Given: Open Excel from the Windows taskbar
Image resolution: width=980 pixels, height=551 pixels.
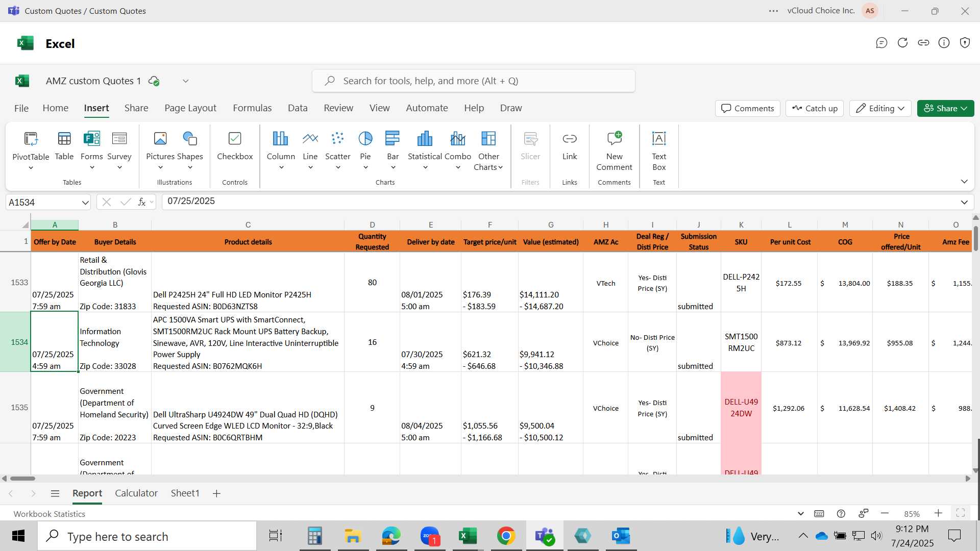Looking at the screenshot, I should click(468, 536).
